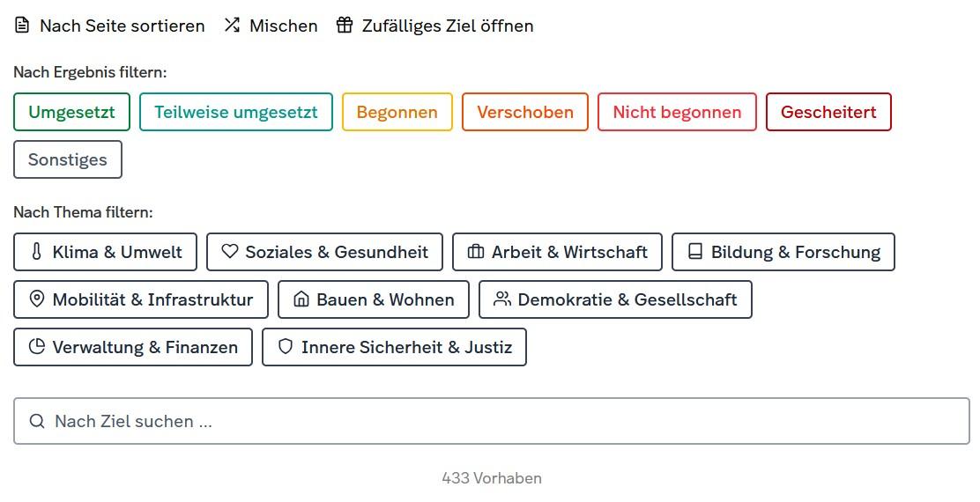Toggle the Umgesetzt result filter
Image resolution: width=980 pixels, height=502 pixels.
[x=71, y=112]
